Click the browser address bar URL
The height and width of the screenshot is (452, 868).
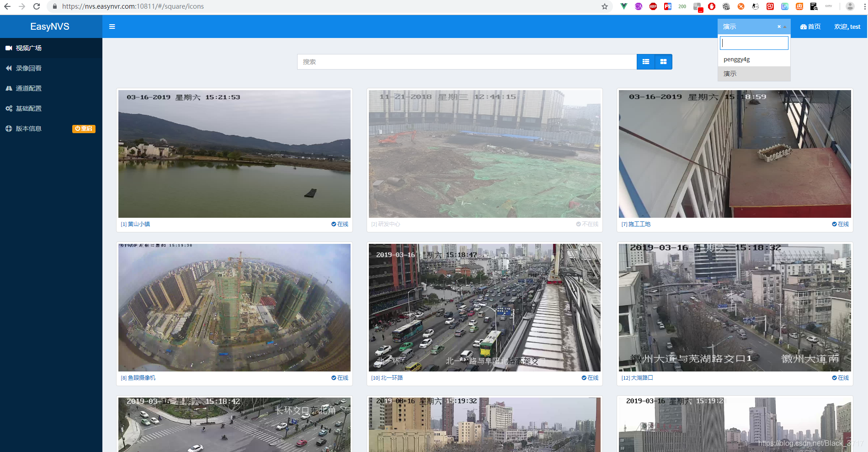pyautogui.click(x=133, y=6)
